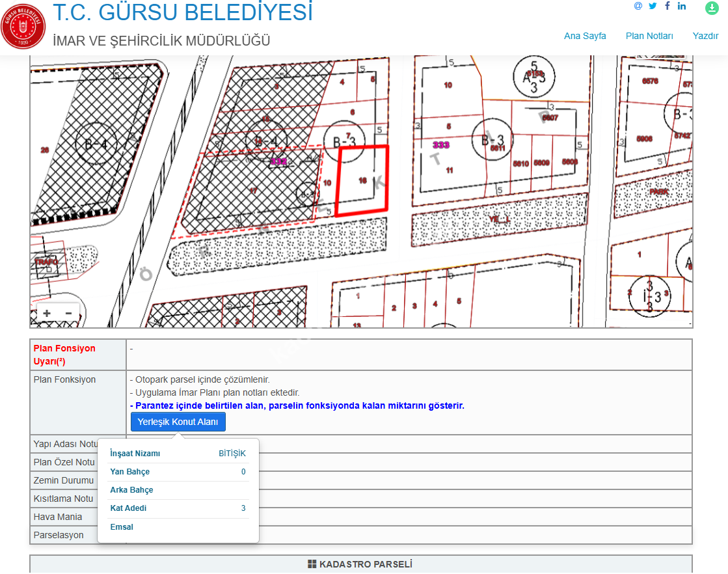Image resolution: width=728 pixels, height=574 pixels.
Task: Click the T.C. Gürsu Belediyesi title
Action: click(x=182, y=12)
